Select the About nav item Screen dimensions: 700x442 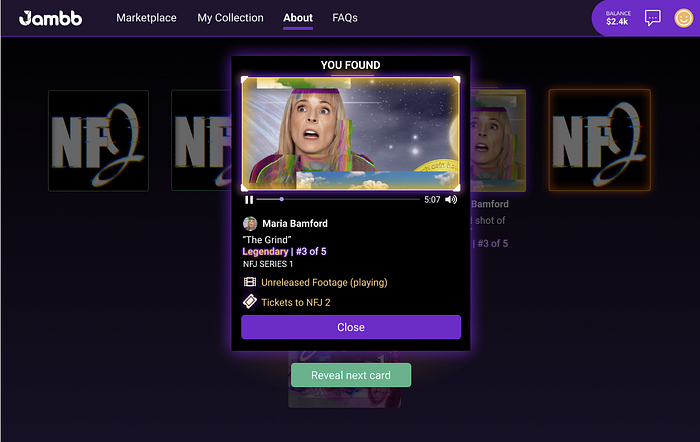(298, 18)
